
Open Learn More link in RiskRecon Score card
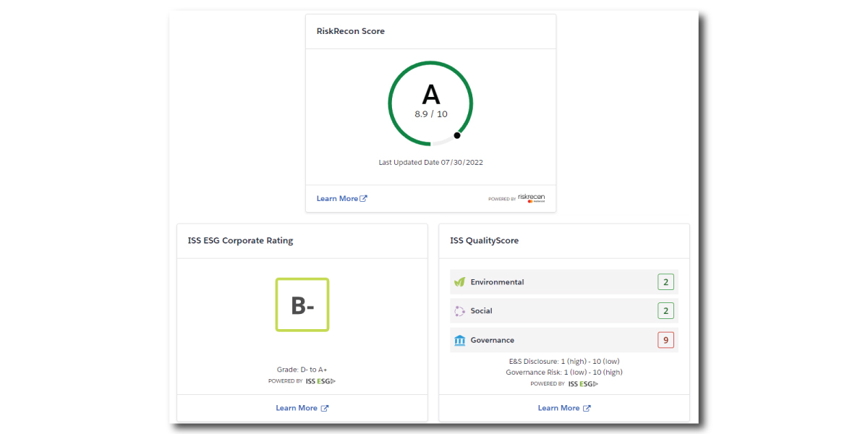pyautogui.click(x=337, y=199)
